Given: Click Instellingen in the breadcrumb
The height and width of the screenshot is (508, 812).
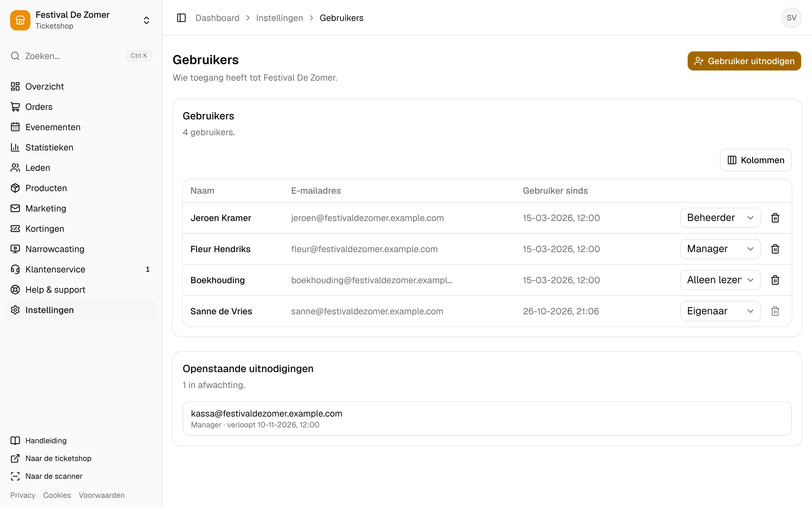Looking at the screenshot, I should [x=279, y=18].
